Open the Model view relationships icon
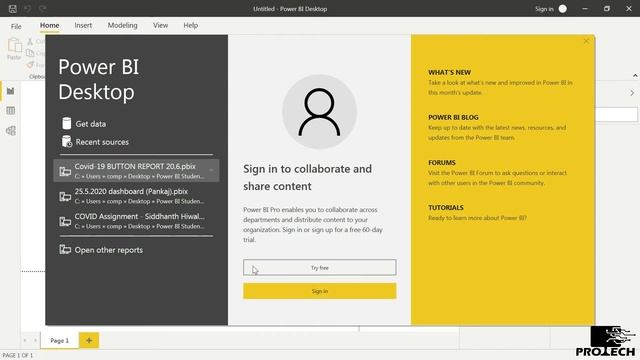Screen dimensions: 640x360 [x=11, y=131]
